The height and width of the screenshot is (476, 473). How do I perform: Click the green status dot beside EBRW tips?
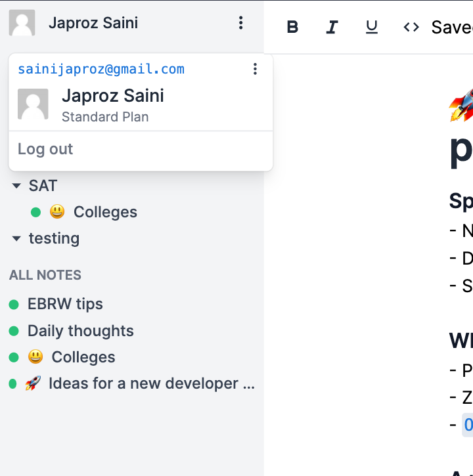13,305
